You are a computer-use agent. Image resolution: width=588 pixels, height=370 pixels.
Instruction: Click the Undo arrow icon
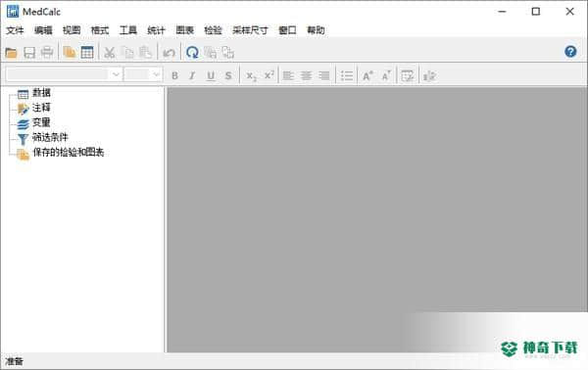point(170,53)
